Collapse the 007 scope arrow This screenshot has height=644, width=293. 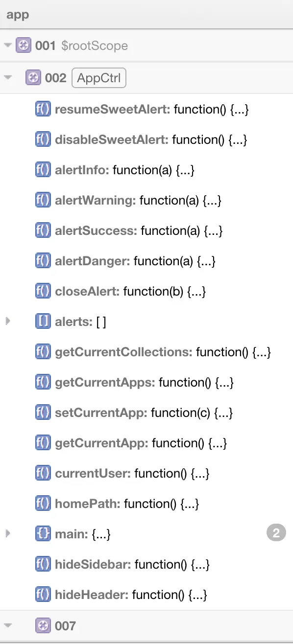pyautogui.click(x=7, y=626)
